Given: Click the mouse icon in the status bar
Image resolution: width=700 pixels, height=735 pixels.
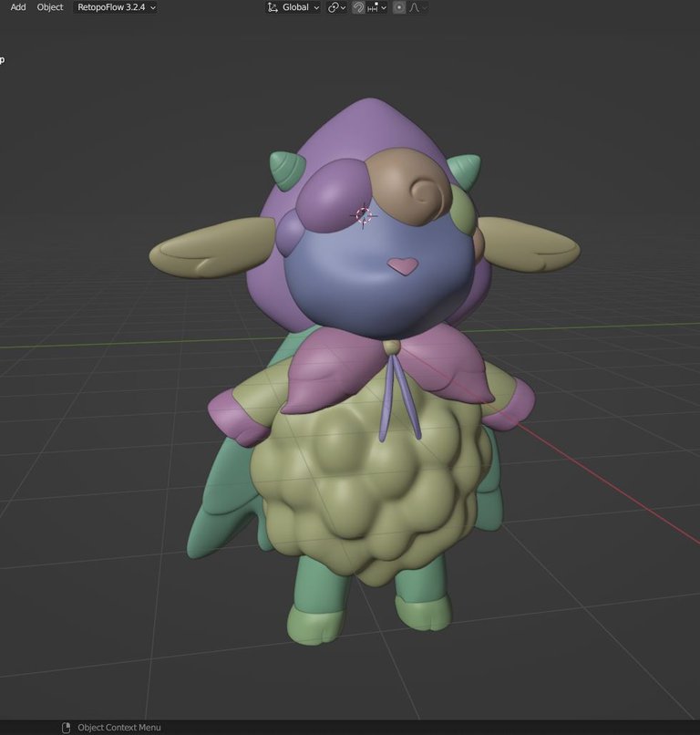Looking at the screenshot, I should point(66,727).
